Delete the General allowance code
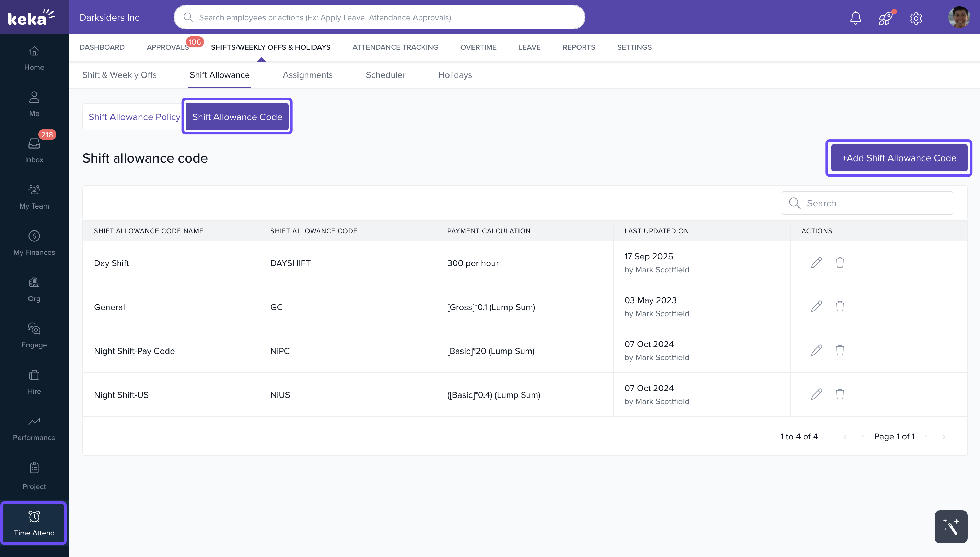980x557 pixels. coord(840,306)
